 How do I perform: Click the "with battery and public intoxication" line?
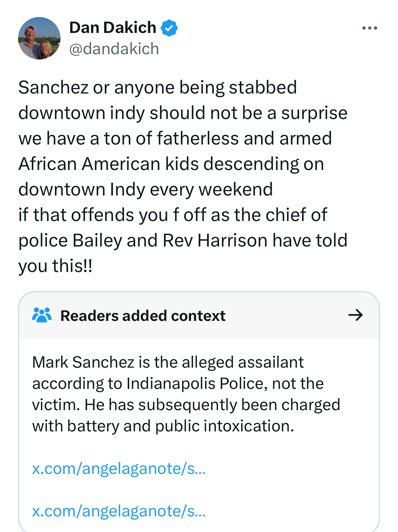pyautogui.click(x=163, y=426)
